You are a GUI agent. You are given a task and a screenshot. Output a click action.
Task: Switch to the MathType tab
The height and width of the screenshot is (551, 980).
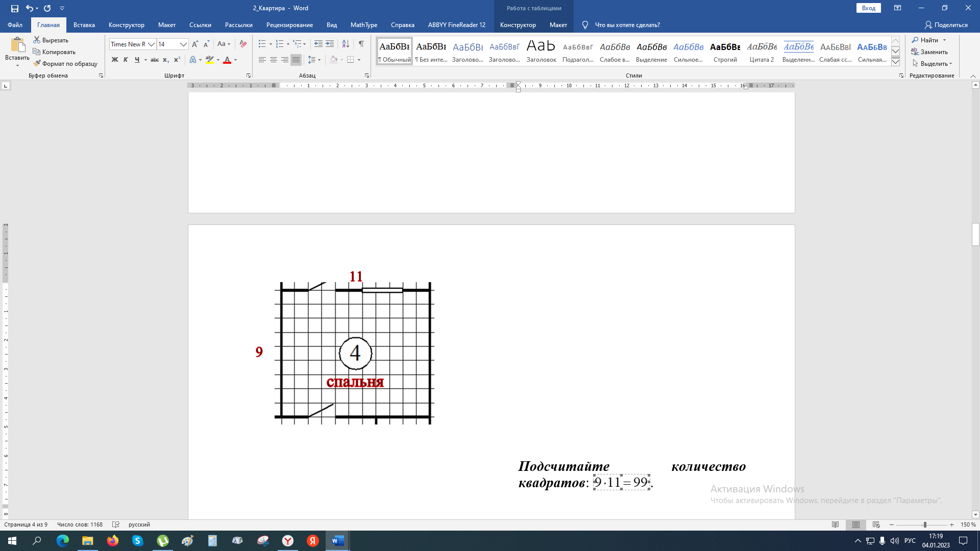364,24
